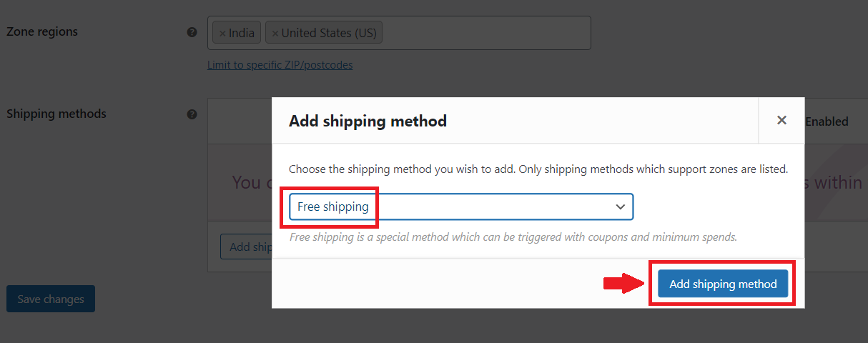Click the partially hidden Add shipping method button behind the dialog
This screenshot has height=343, width=868.
coord(246,247)
